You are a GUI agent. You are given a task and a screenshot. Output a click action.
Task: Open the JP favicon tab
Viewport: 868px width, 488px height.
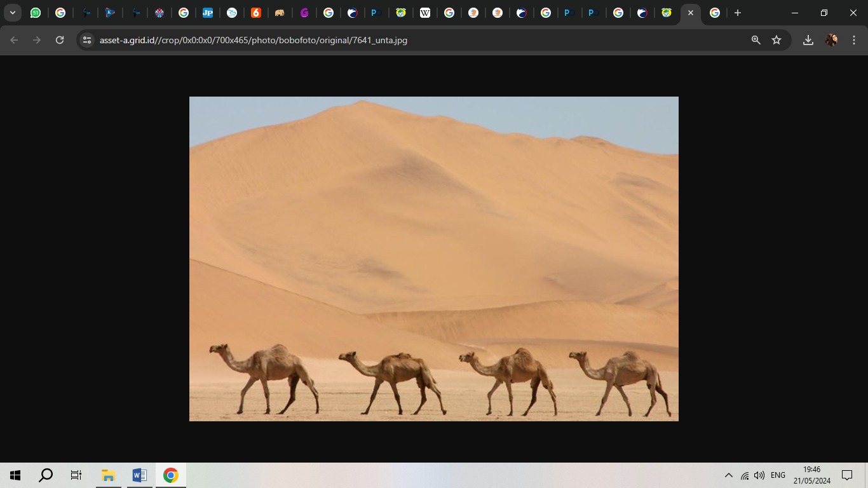(208, 13)
